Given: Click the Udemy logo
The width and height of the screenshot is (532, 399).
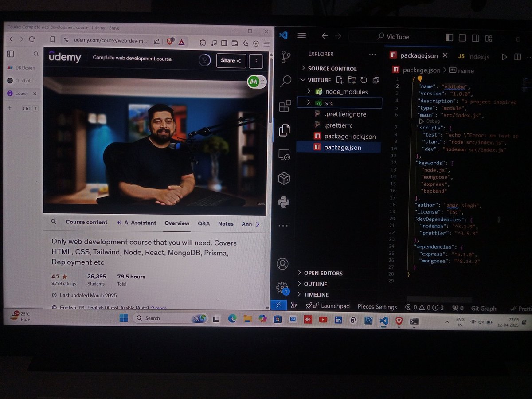Looking at the screenshot, I should pyautogui.click(x=65, y=57).
